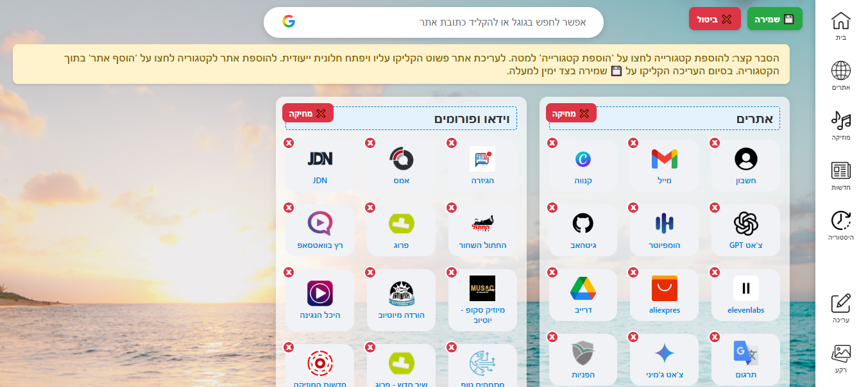Click the דרייב Google Drive tile
868x387 pixels.
[x=583, y=295]
